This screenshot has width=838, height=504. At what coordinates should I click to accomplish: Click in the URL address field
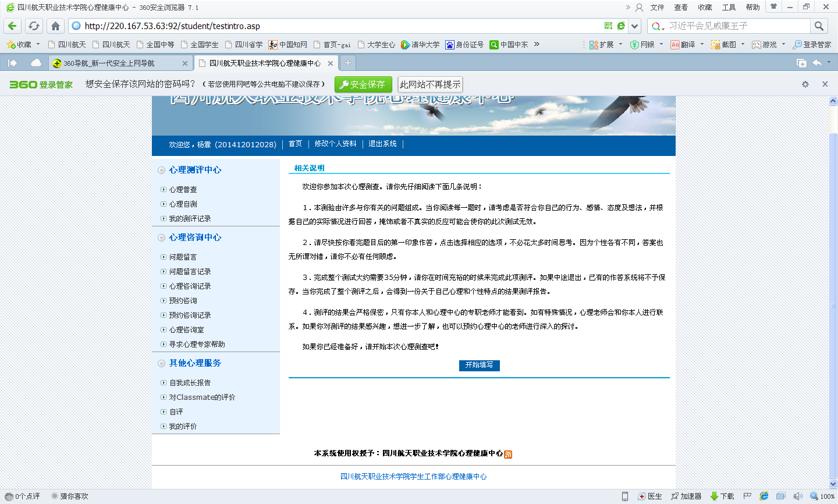(338, 26)
